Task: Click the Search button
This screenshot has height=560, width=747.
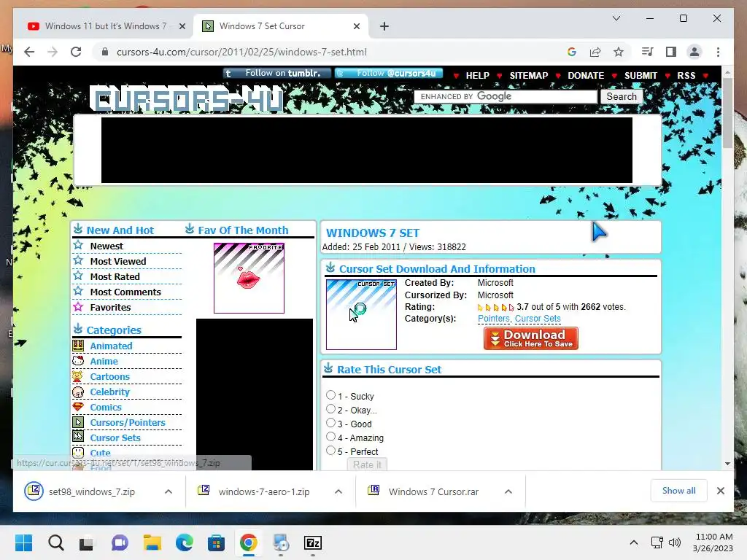Action: click(x=622, y=97)
